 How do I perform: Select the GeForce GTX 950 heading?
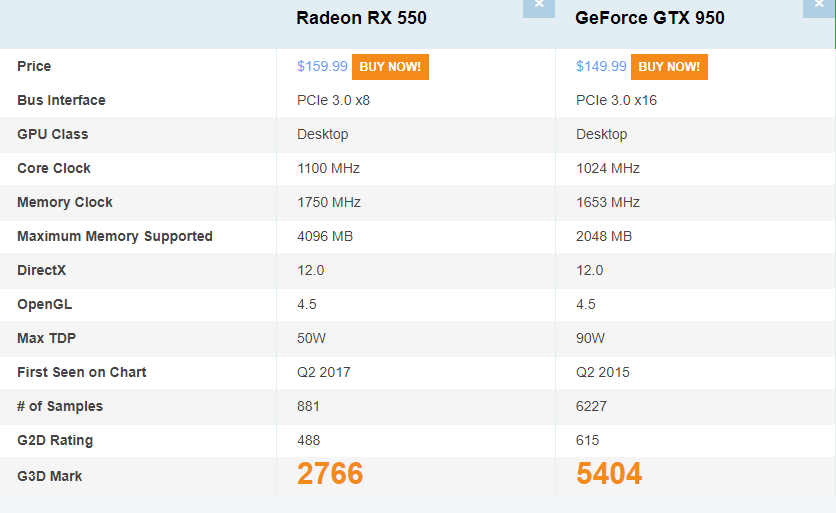point(650,18)
